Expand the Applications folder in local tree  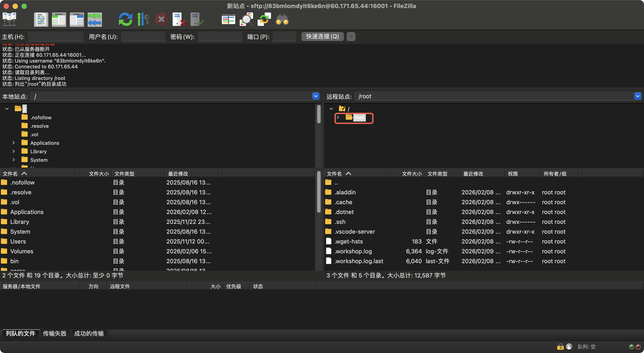13,143
